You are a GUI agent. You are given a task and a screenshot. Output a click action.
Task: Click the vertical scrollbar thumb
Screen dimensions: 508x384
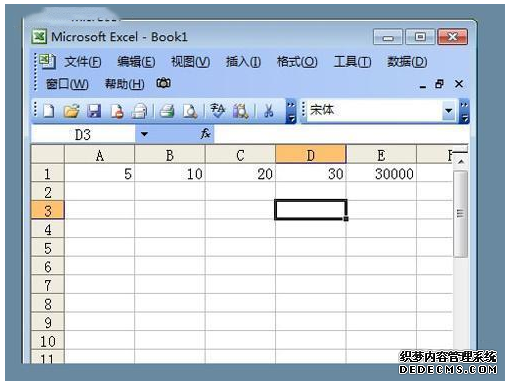click(460, 214)
